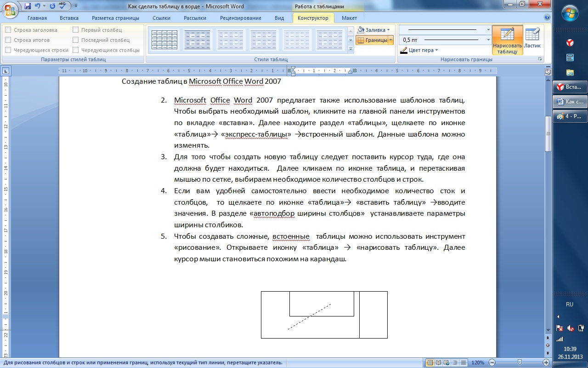Open the Select Browse Object button

[548, 345]
